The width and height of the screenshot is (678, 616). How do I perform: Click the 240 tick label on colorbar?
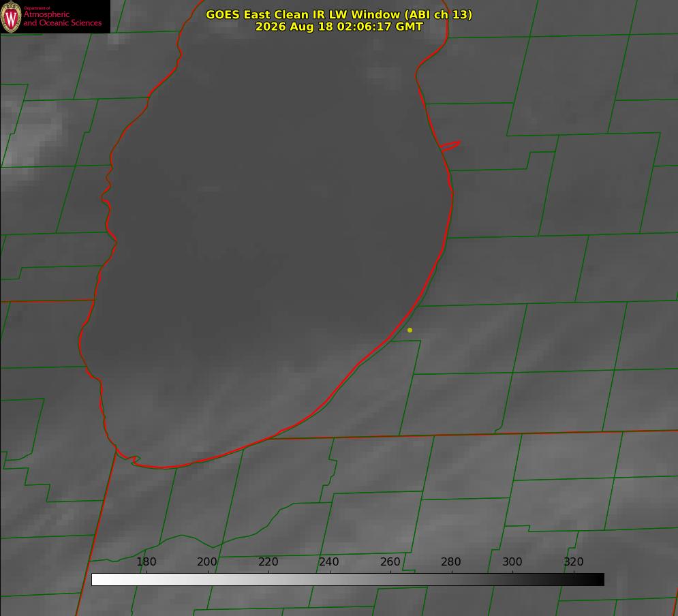point(329,561)
